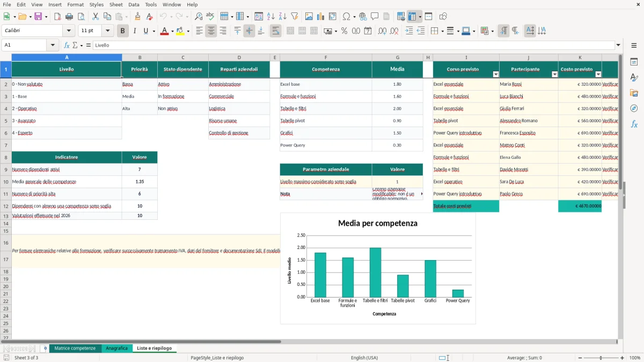Screen dimensions: 644x362
Task: Expand the formula bar
Action: tap(618, 45)
